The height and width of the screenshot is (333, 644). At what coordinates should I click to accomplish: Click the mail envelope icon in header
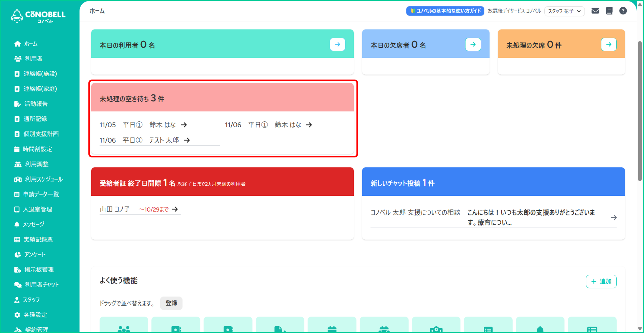(595, 11)
